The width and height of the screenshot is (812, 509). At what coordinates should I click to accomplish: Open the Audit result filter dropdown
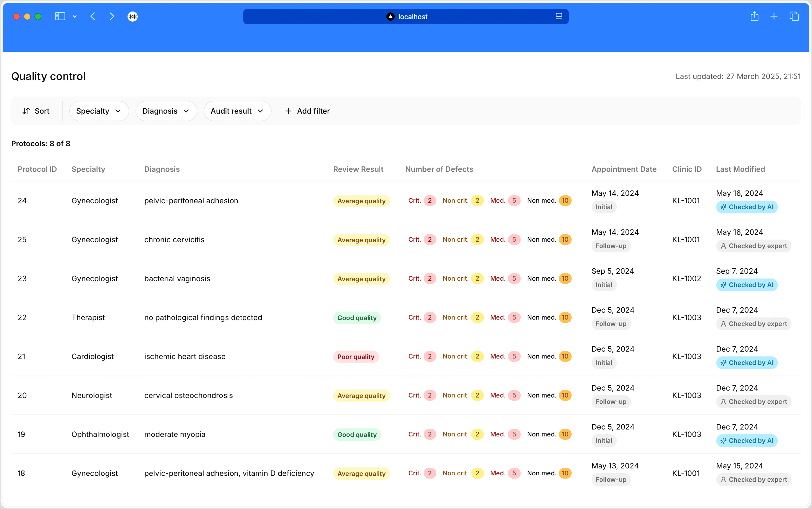237,111
